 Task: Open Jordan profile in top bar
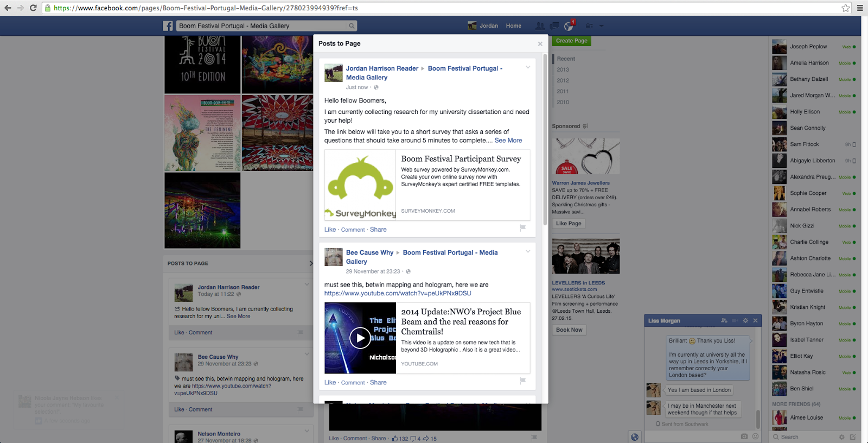tap(483, 26)
